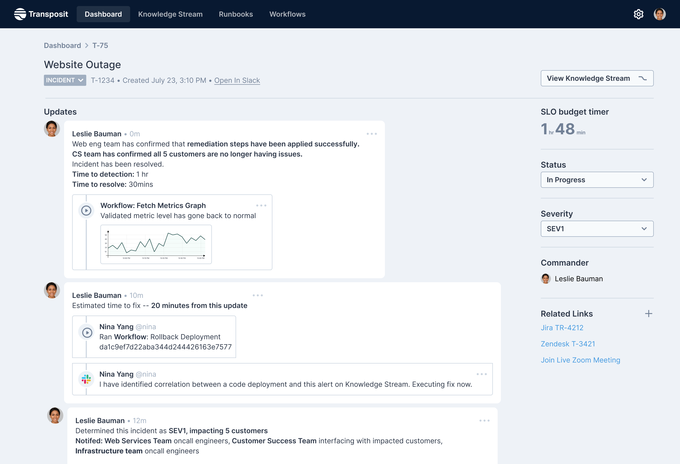Expand the Severity dropdown showing SEV1
The height and width of the screenshot is (464, 680).
[x=597, y=228]
